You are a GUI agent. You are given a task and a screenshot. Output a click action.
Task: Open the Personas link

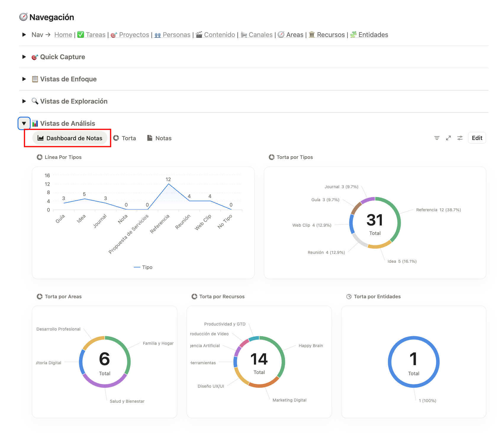(x=177, y=35)
